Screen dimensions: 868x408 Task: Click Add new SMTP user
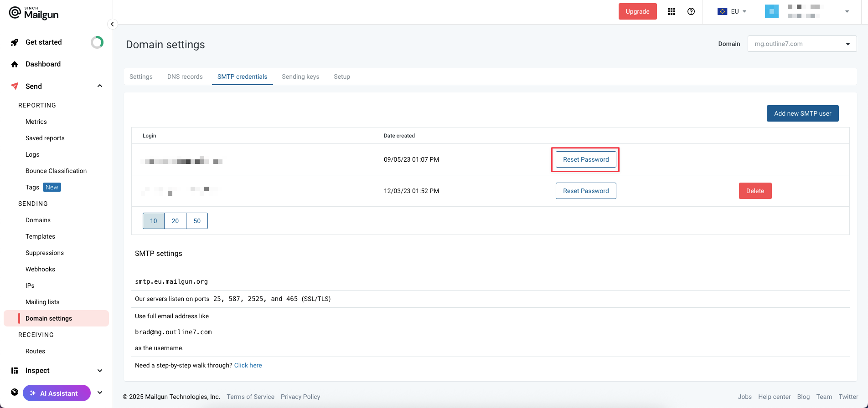click(803, 113)
